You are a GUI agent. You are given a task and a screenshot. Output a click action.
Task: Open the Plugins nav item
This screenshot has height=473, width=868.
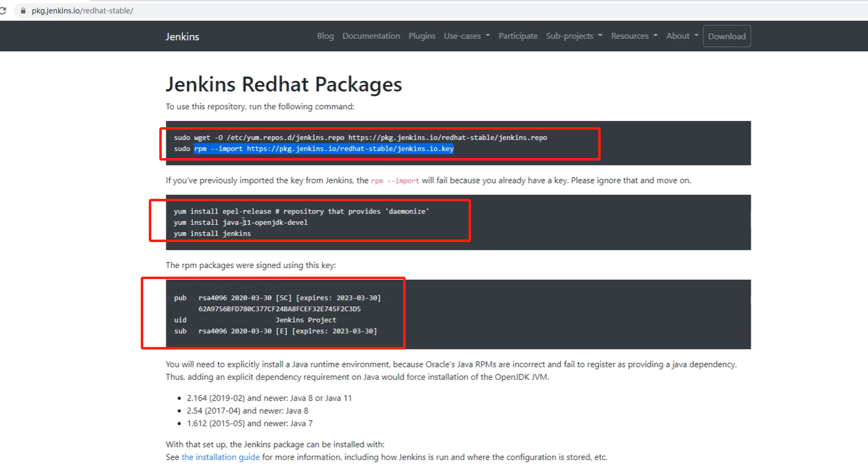[x=422, y=36]
